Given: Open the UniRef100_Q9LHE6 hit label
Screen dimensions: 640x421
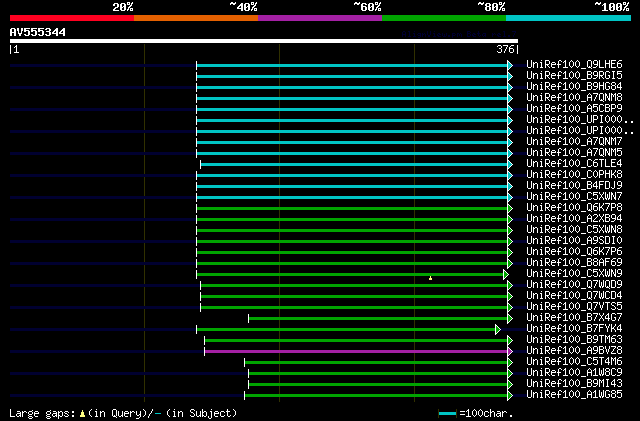Looking at the screenshot, I should click(x=574, y=65).
